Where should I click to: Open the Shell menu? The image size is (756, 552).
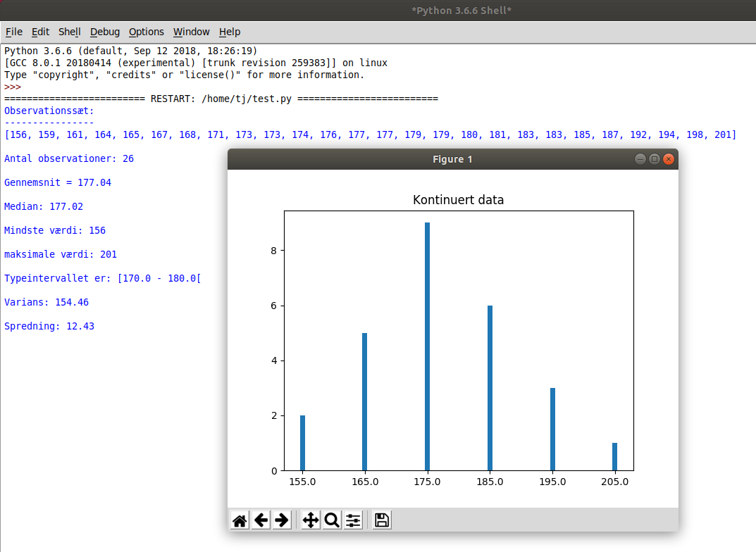coord(70,32)
